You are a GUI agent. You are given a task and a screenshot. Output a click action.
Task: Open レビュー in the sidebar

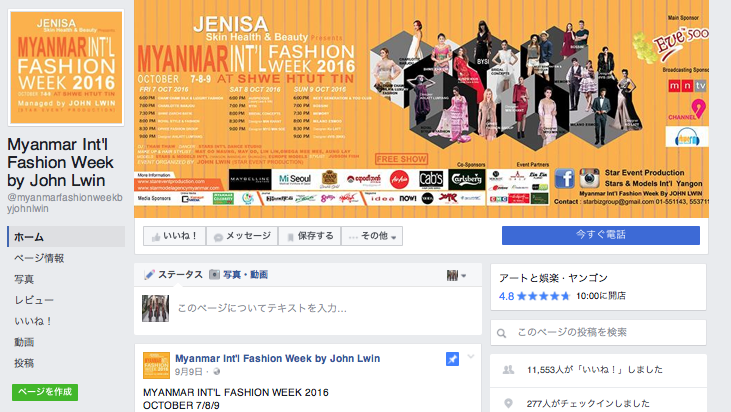point(34,300)
